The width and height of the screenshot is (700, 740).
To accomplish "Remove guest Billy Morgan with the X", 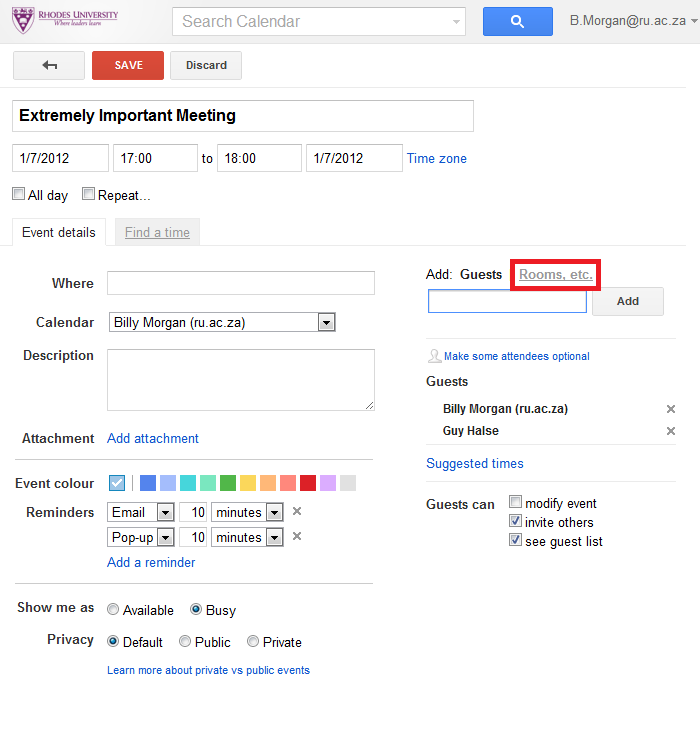I will [x=670, y=409].
